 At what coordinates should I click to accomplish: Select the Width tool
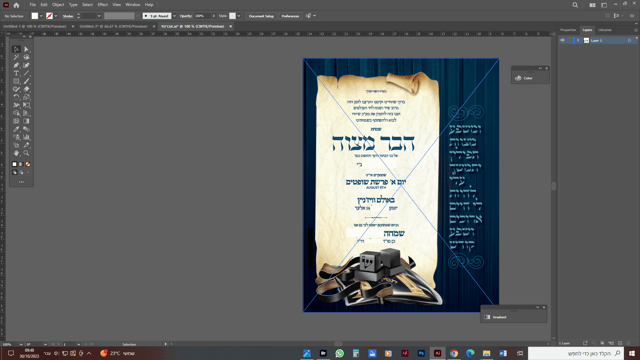pos(16,105)
